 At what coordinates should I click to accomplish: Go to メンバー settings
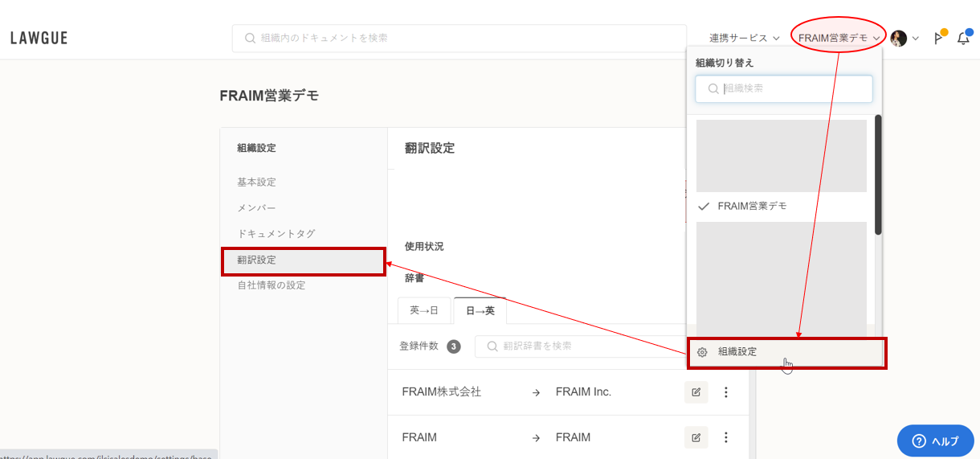click(256, 208)
